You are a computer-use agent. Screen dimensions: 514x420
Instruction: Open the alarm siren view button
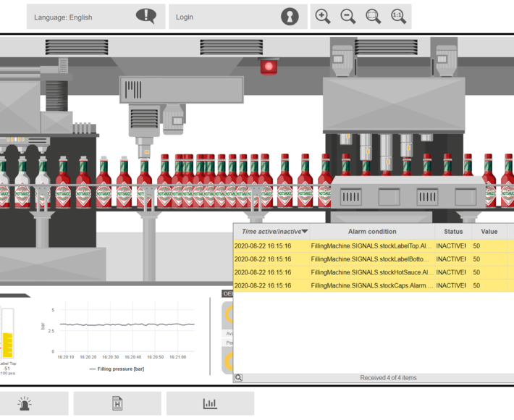pos(25,403)
